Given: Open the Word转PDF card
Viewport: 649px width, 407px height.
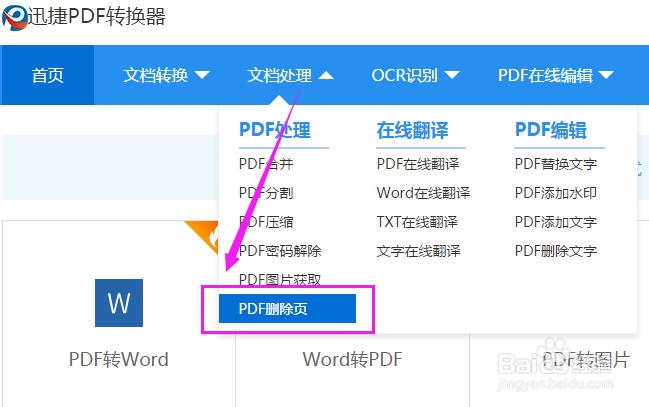Looking at the screenshot, I should pyautogui.click(x=352, y=359).
